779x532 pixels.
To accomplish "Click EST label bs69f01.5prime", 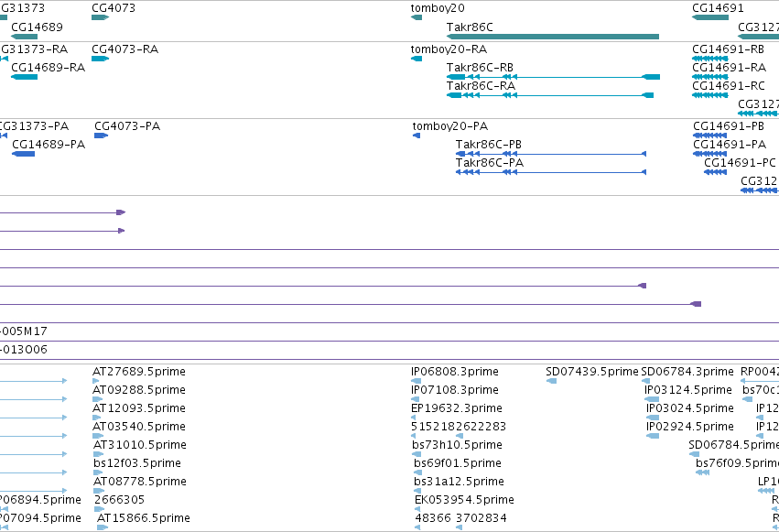I will click(458, 463).
